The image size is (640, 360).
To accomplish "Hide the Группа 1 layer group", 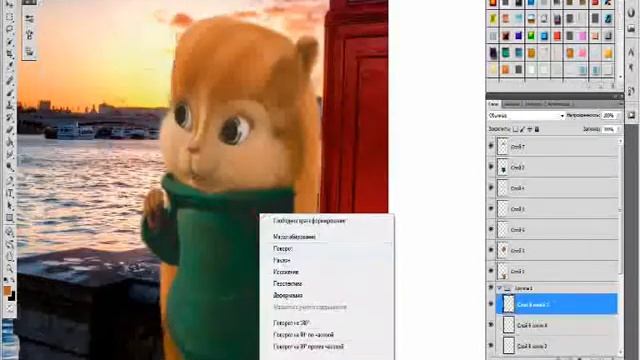I will click(x=491, y=287).
